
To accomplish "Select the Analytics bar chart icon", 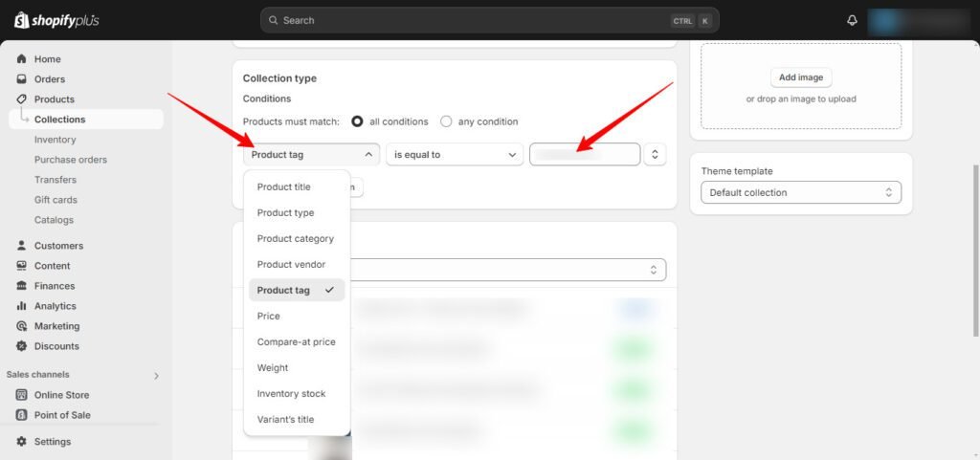I will click(22, 306).
